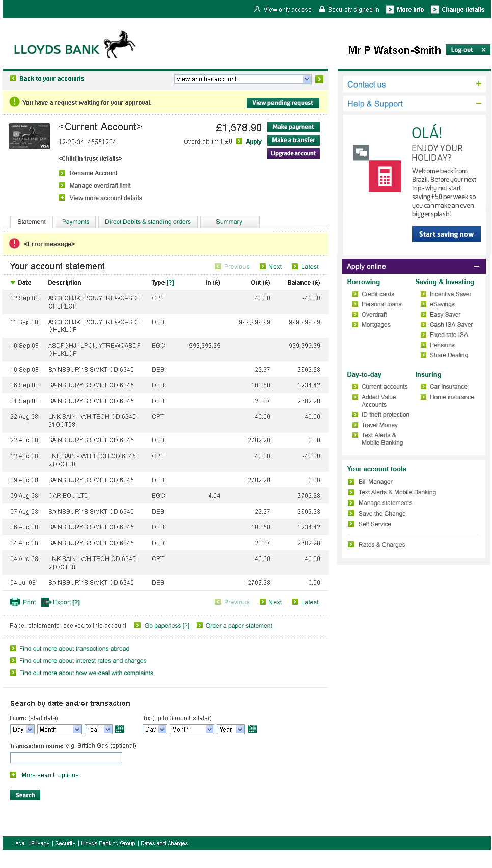This screenshot has width=492, height=868.
Task: Switch to the Payments tab
Action: 75,222
